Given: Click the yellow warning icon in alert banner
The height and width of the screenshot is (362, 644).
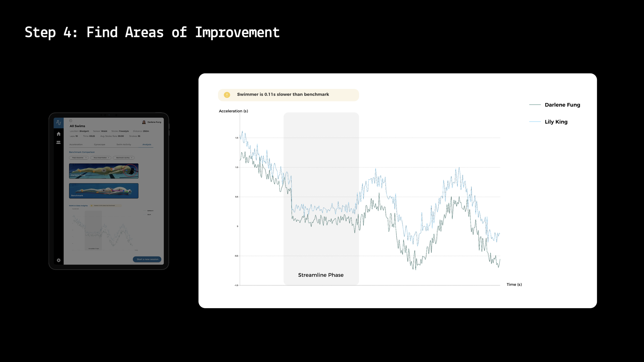Looking at the screenshot, I should point(227,95).
